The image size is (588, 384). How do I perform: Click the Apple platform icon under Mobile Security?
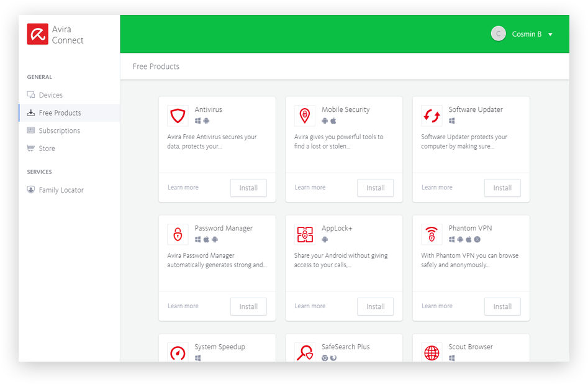(333, 121)
